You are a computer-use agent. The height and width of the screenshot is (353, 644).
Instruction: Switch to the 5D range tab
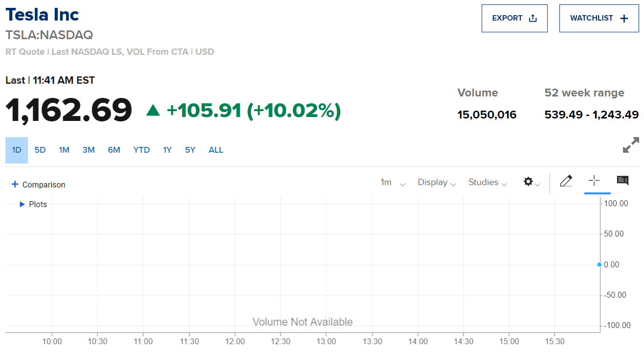click(x=40, y=150)
